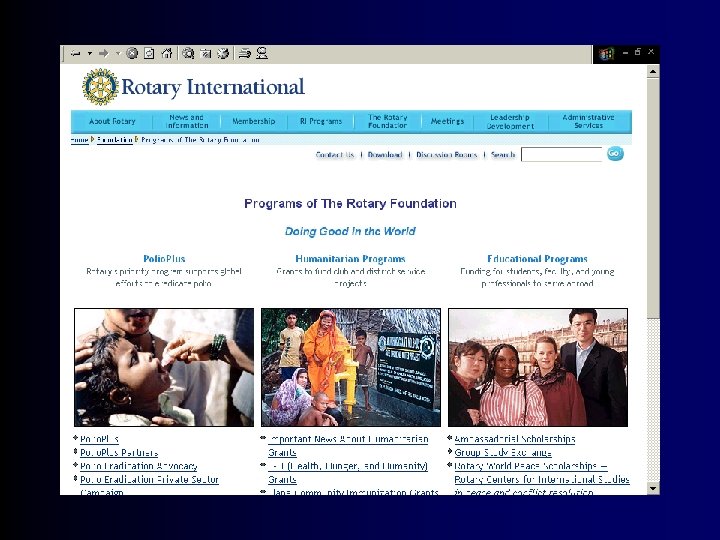Open the Ambassadorial Scholarships link
The height and width of the screenshot is (540, 720).
pos(515,439)
